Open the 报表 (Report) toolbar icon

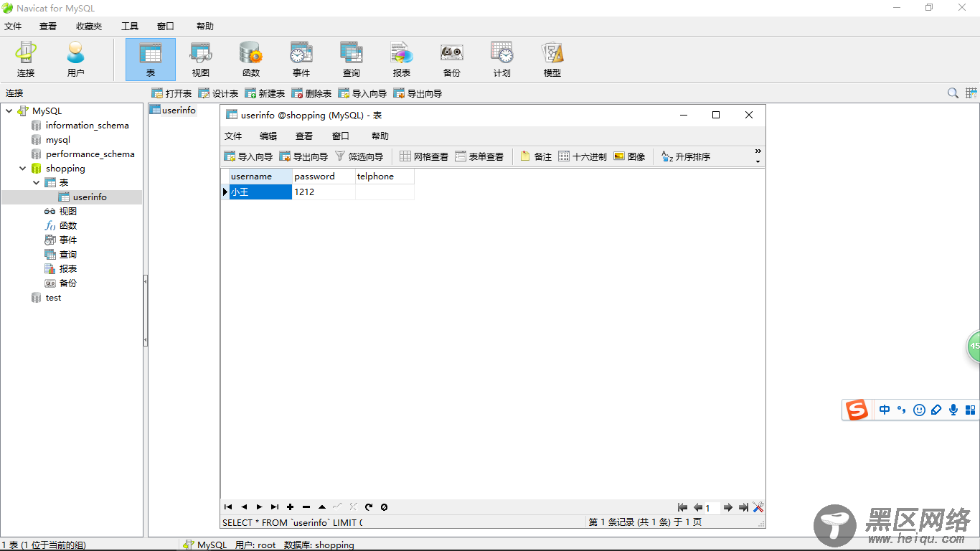tap(402, 60)
